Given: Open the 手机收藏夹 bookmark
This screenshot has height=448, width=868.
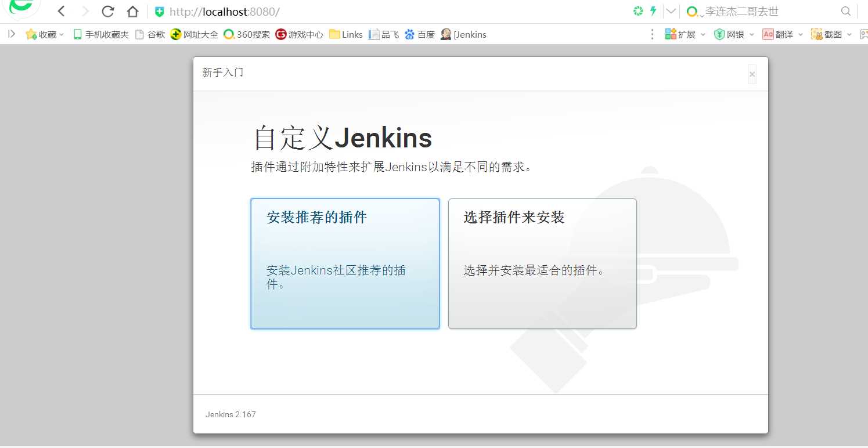Looking at the screenshot, I should [x=101, y=34].
